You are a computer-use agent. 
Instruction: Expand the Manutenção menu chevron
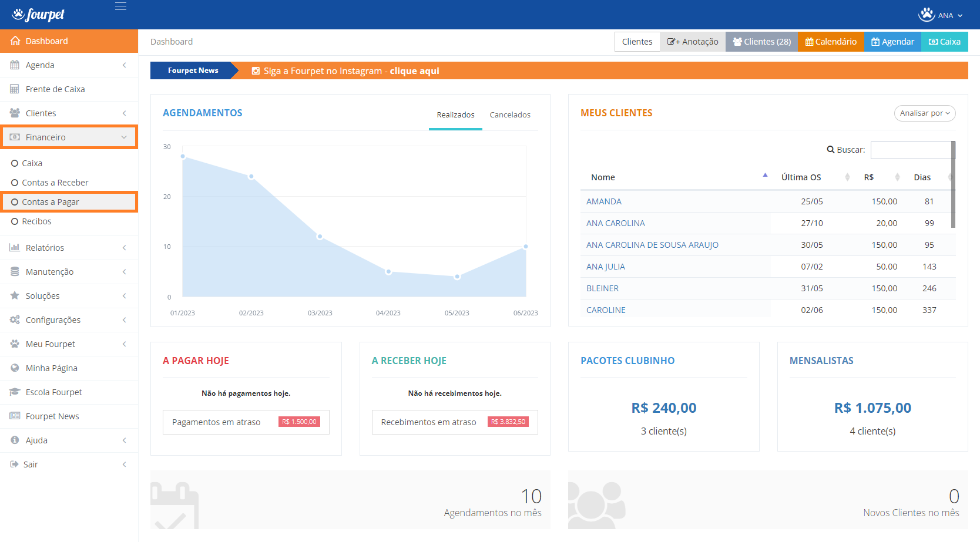pos(125,272)
